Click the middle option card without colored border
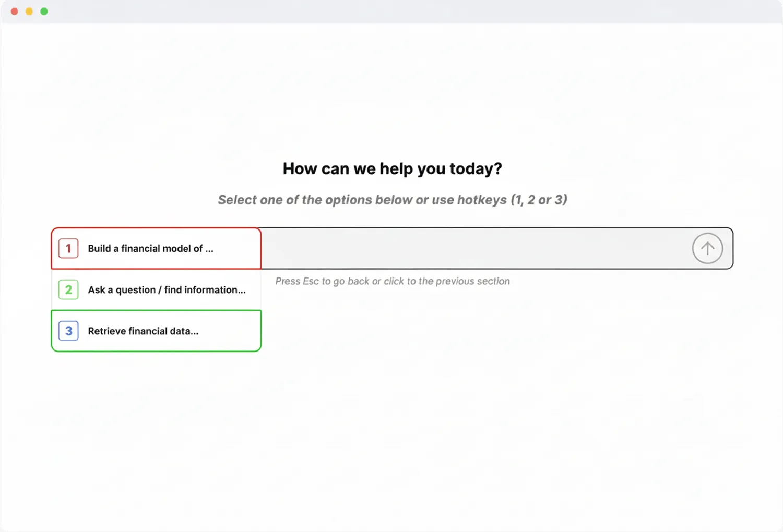Screen dimensions: 783x532 point(155,289)
